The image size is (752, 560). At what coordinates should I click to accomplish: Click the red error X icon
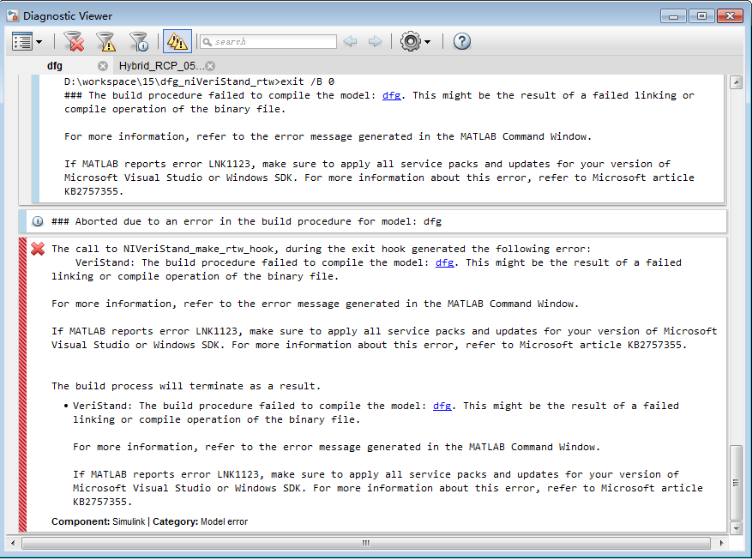(38, 249)
